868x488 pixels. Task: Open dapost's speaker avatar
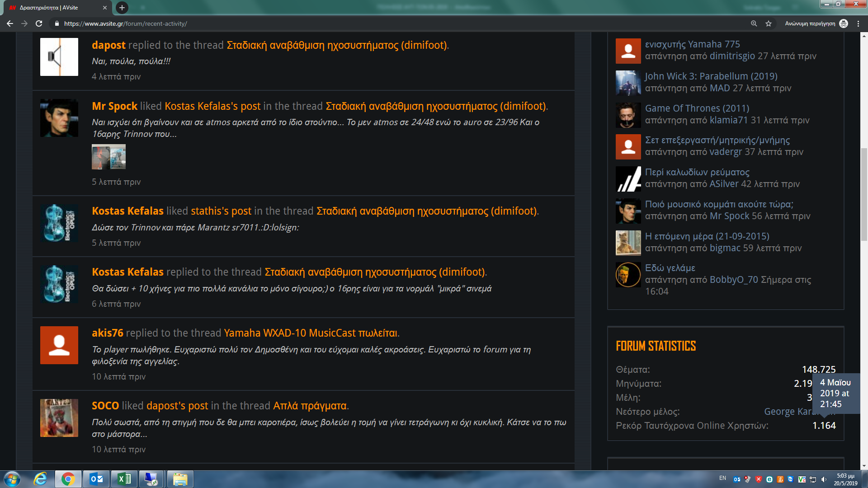pos(59,57)
